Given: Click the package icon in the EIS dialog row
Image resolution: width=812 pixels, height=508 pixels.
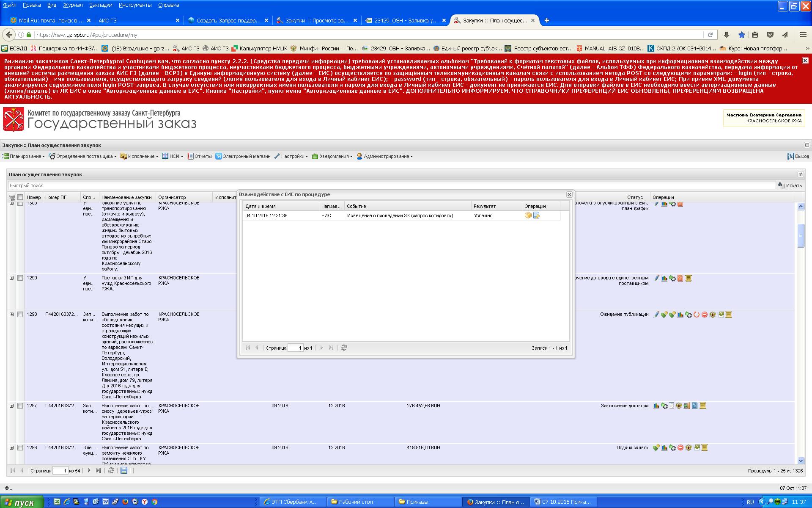Looking at the screenshot, I should click(x=528, y=215).
